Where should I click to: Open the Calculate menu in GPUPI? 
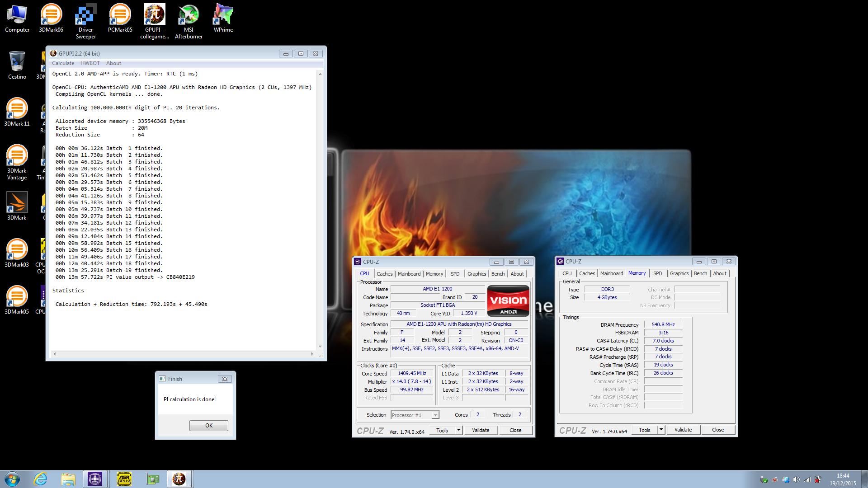click(63, 63)
